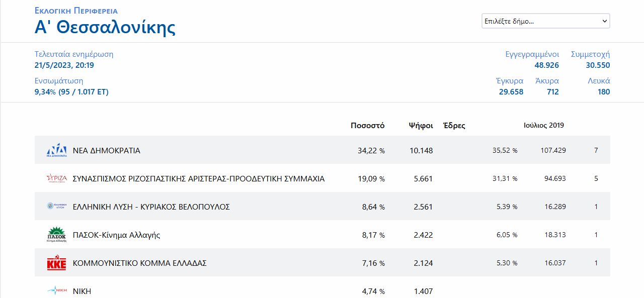
Task: Click the 2.422 votes value
Action: tap(423, 235)
